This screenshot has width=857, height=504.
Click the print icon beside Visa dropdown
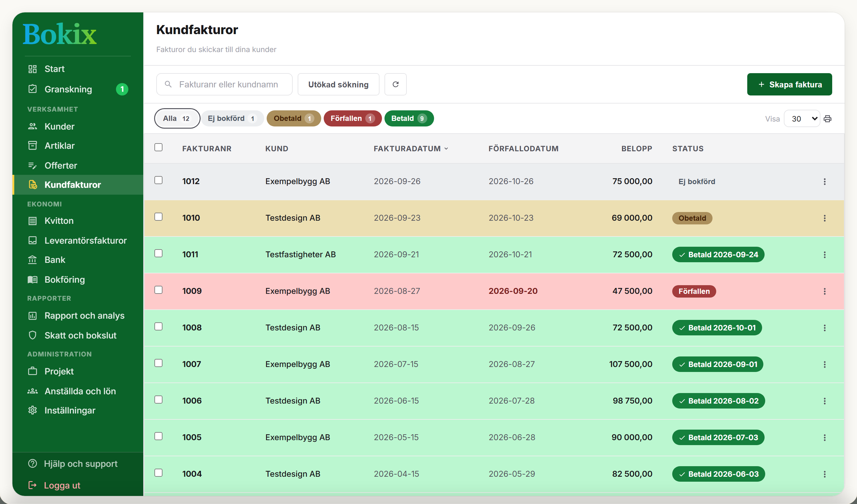click(x=828, y=119)
